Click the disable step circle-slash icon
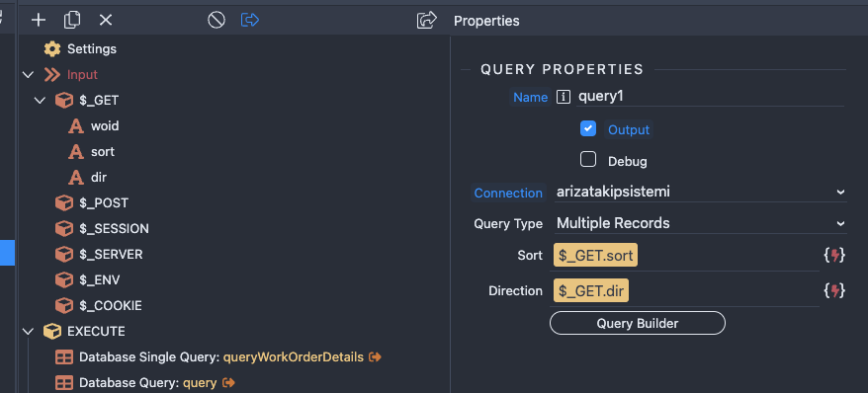The image size is (868, 393). [x=217, y=21]
